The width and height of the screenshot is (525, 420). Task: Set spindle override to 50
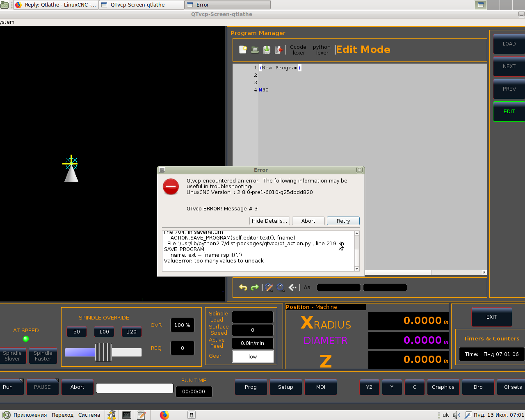[x=77, y=332]
